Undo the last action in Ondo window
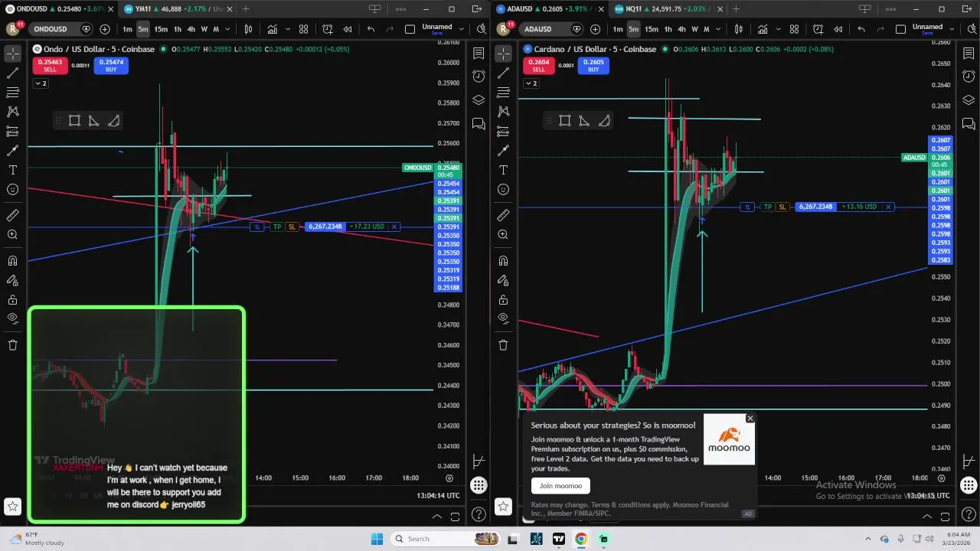The width and height of the screenshot is (980, 551). coord(371,29)
